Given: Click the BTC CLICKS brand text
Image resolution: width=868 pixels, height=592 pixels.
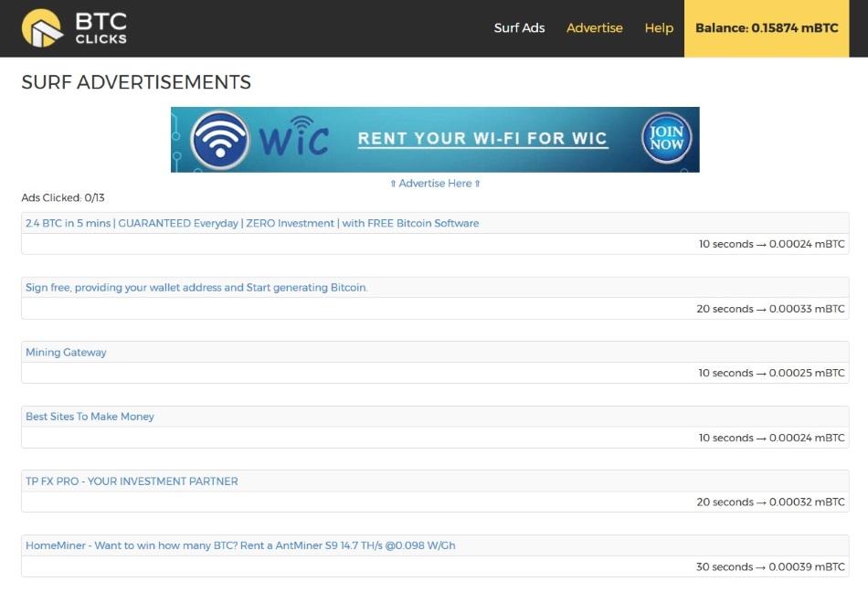Looking at the screenshot, I should 101,28.
